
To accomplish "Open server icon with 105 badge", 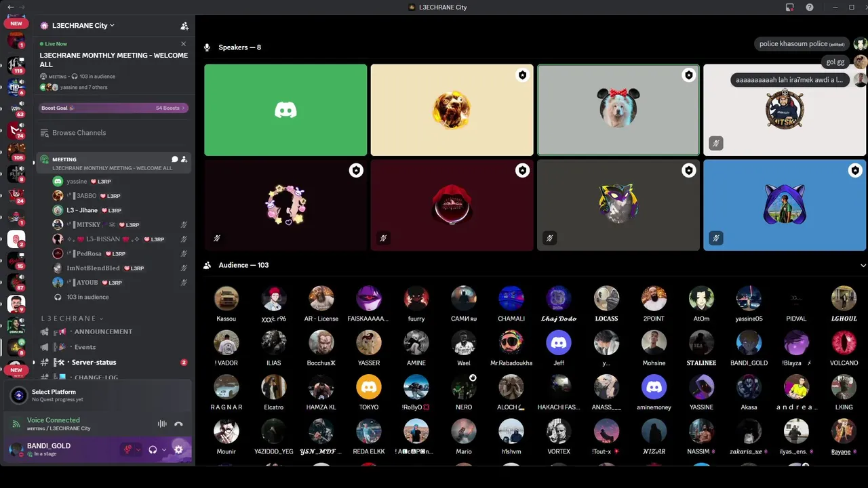I will 16,151.
